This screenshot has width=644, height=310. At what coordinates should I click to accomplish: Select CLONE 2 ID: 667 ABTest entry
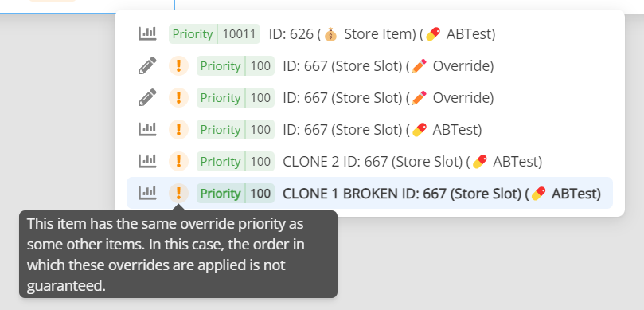click(x=369, y=161)
